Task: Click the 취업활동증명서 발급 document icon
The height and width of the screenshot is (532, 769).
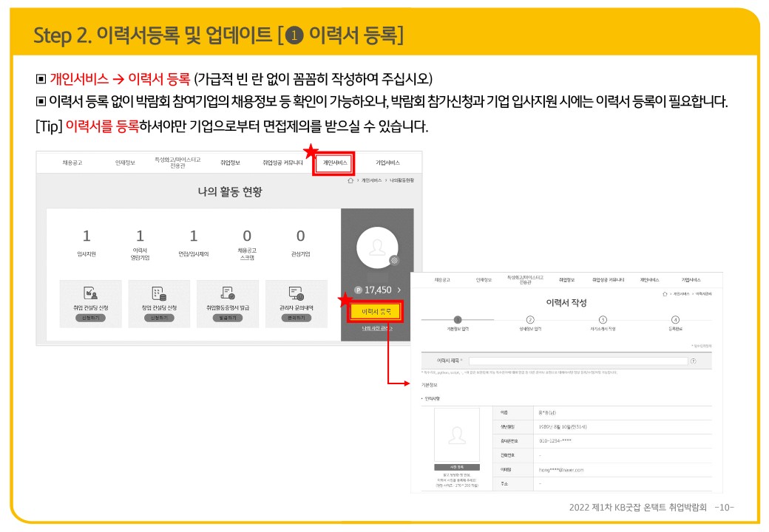Action: coord(228,293)
